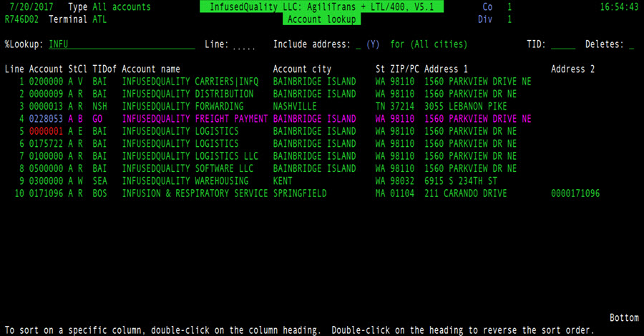The width and height of the screenshot is (644, 336).
Task: Click the Account lookup screen title
Action: point(321,19)
